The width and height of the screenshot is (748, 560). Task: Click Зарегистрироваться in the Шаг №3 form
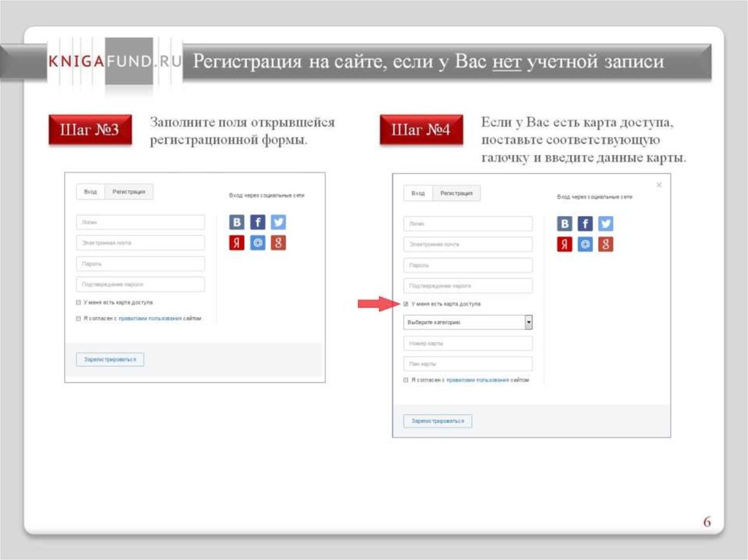click(x=110, y=360)
